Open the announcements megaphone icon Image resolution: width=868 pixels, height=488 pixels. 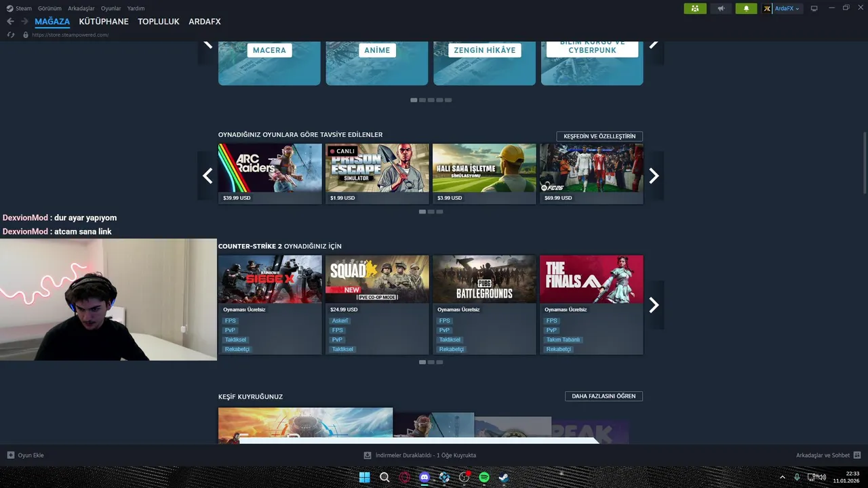point(721,8)
